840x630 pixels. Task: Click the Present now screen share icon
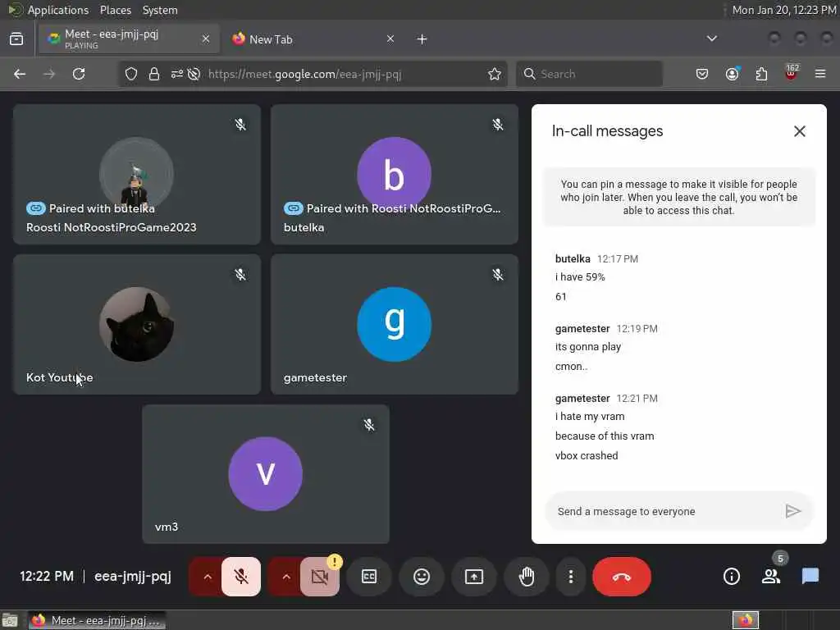coord(474,577)
